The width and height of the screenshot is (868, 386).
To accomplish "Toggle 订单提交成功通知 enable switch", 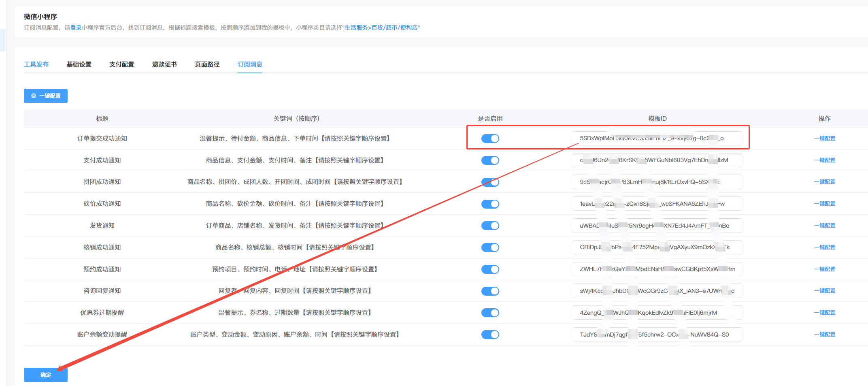I will pyautogui.click(x=490, y=139).
